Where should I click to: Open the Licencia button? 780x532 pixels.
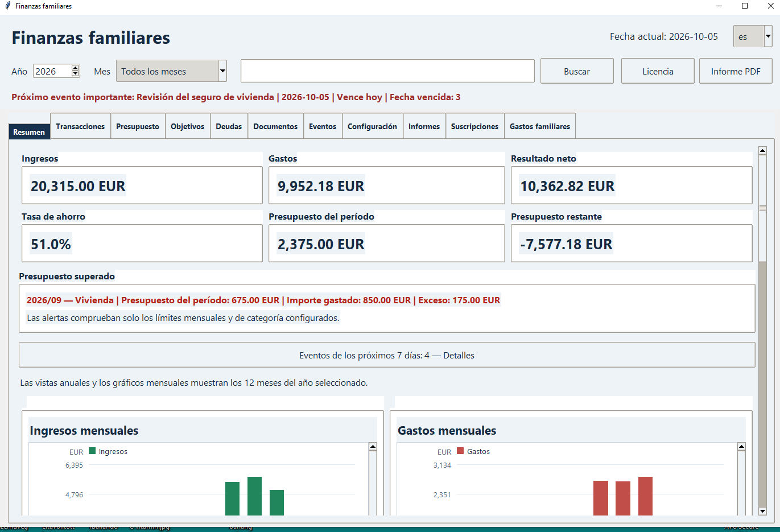[x=658, y=71]
